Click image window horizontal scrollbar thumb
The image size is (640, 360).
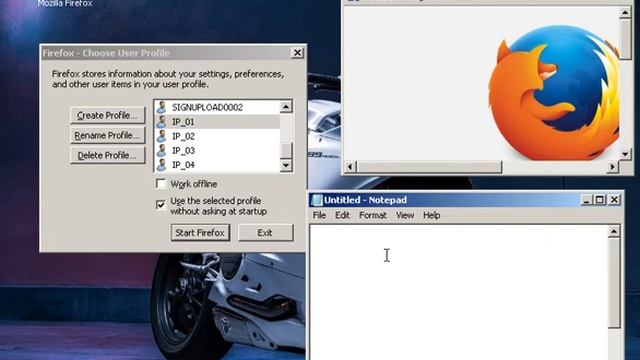pos(429,167)
